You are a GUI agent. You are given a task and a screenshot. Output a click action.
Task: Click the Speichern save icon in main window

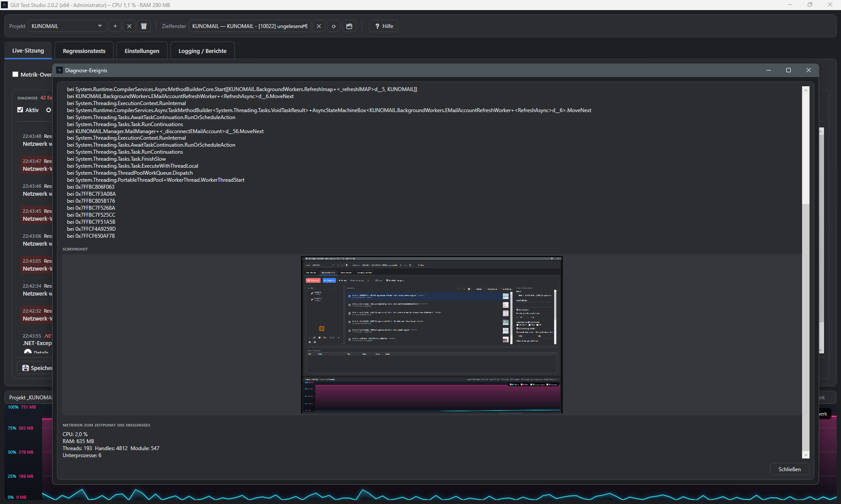(26, 368)
